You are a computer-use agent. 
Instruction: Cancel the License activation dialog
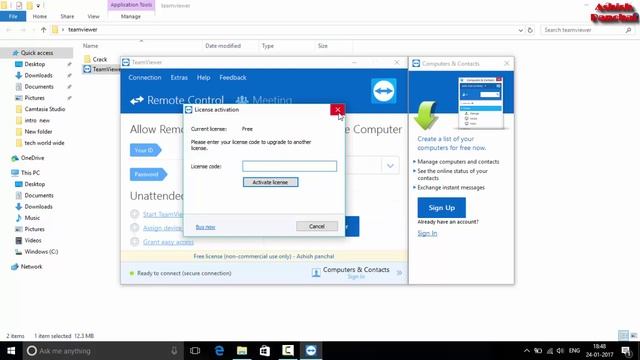(317, 226)
